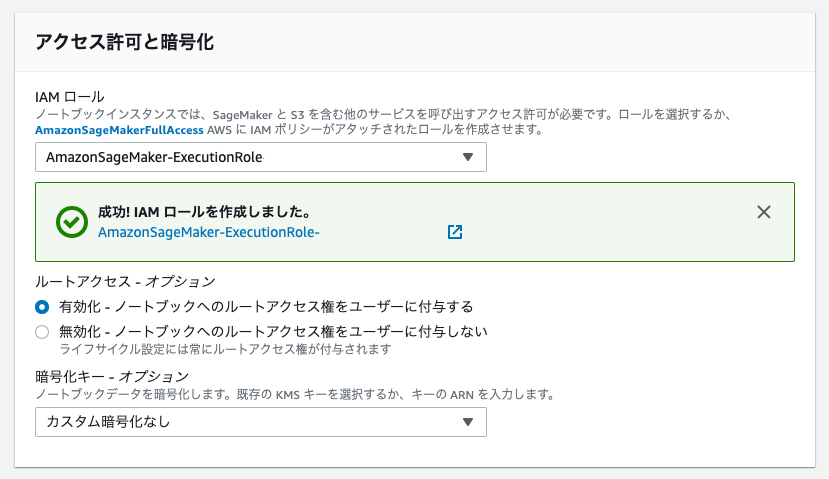Open the カスタム暗号化なし encryption key dropdown
Screen dimensions: 829x479
click(x=261, y=422)
